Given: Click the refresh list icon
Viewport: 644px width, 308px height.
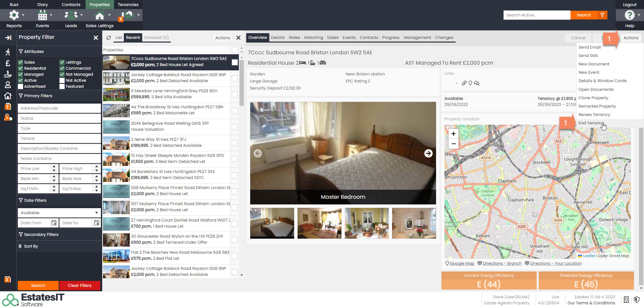Looking at the screenshot, I should tap(109, 38).
